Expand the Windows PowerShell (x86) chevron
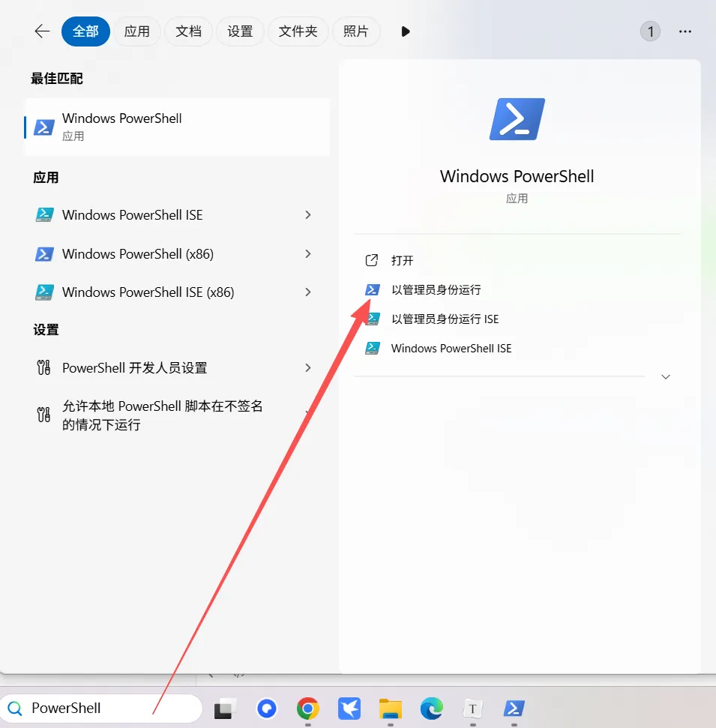This screenshot has width=716, height=728. pyautogui.click(x=308, y=254)
